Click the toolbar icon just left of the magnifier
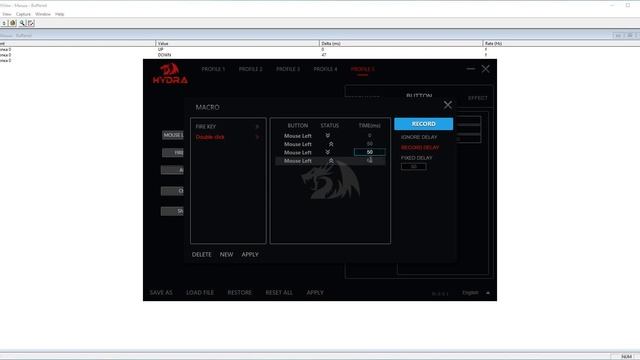Viewport: 640px width, 360px height. (13, 23)
